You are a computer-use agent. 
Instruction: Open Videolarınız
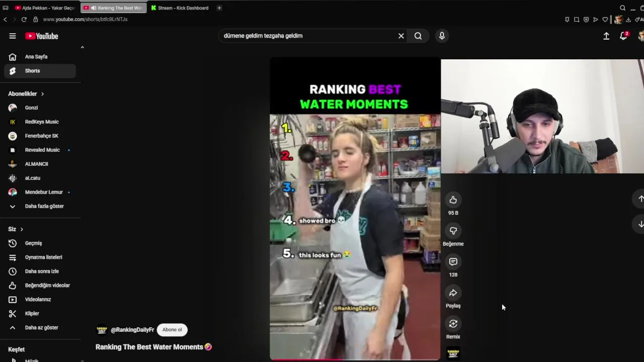click(40, 300)
